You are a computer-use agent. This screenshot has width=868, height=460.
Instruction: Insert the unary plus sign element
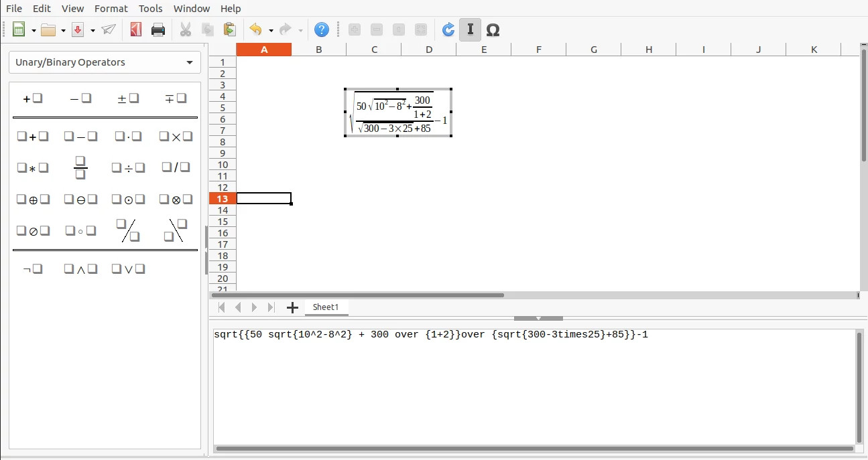pyautogui.click(x=33, y=98)
